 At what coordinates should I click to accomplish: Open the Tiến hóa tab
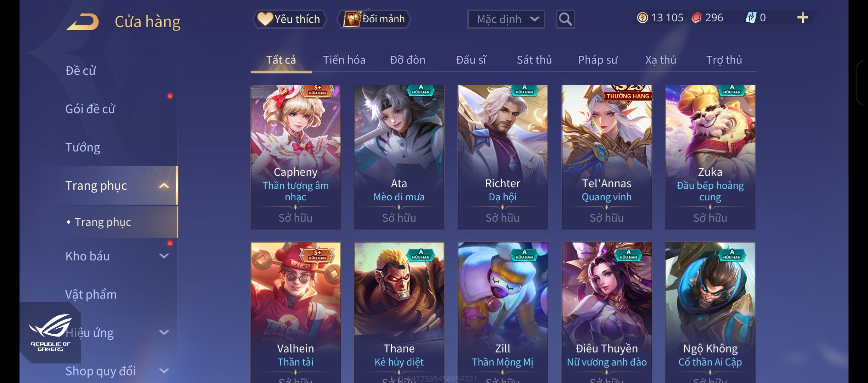click(x=344, y=60)
